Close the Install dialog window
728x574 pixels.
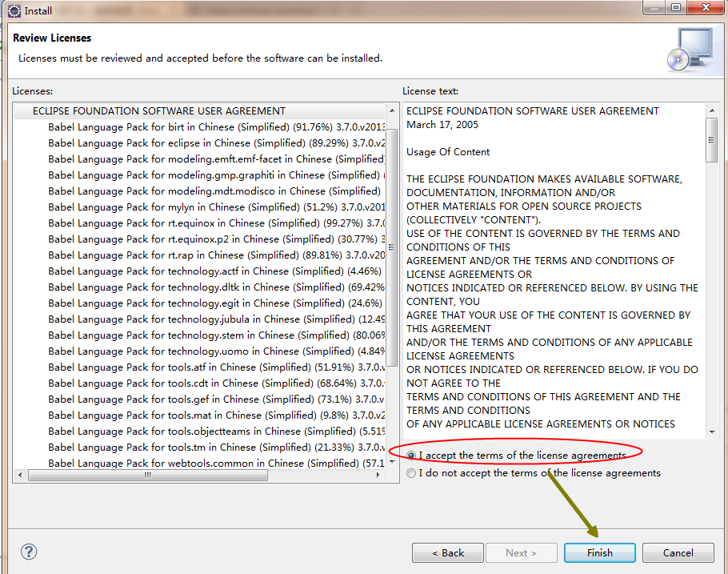(x=706, y=7)
